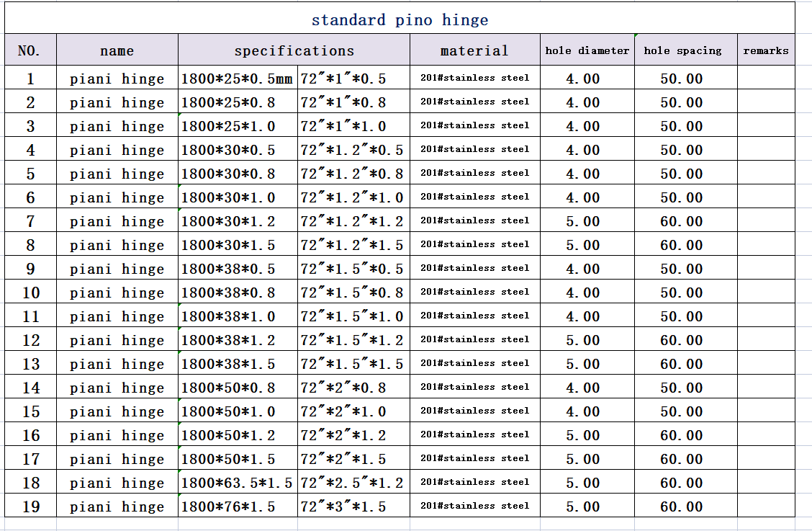Image resolution: width=812 pixels, height=531 pixels.
Task: Select the 'NO.' column header cell
Action: [30, 50]
